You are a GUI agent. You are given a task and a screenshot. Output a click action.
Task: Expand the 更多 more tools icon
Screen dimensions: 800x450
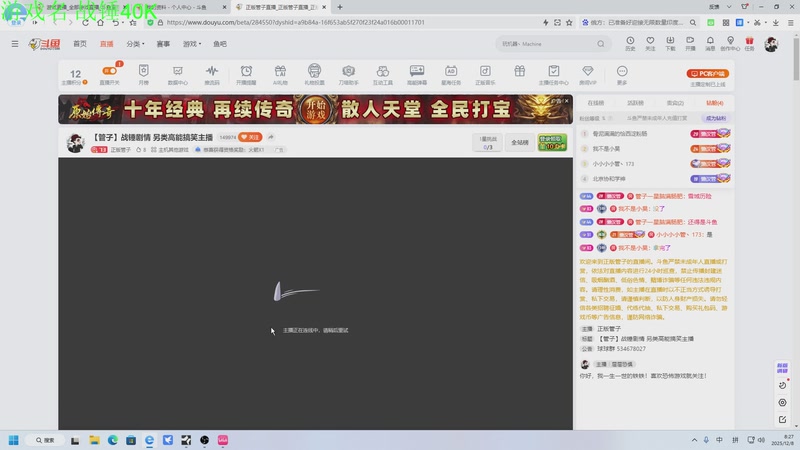pyautogui.click(x=622, y=74)
